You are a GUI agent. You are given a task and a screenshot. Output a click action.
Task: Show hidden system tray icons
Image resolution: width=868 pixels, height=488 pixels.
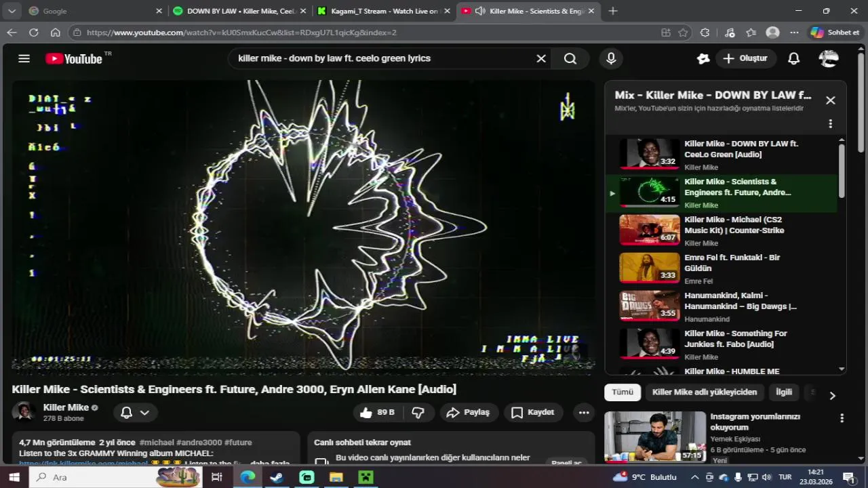coord(695,477)
